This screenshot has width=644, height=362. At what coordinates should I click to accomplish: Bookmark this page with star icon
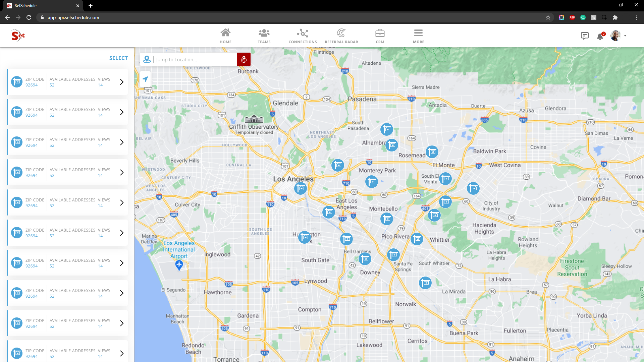pyautogui.click(x=548, y=17)
